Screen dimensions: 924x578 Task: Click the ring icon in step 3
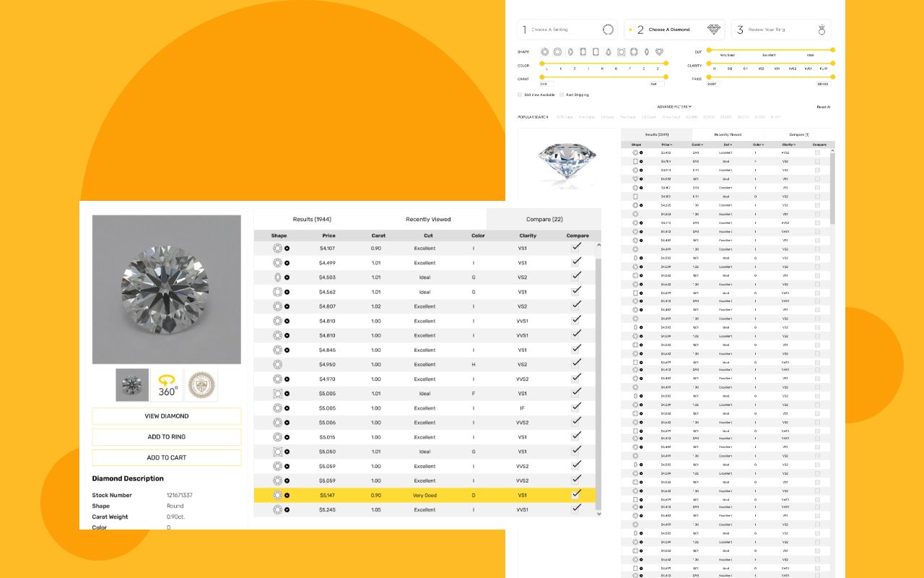tap(821, 30)
